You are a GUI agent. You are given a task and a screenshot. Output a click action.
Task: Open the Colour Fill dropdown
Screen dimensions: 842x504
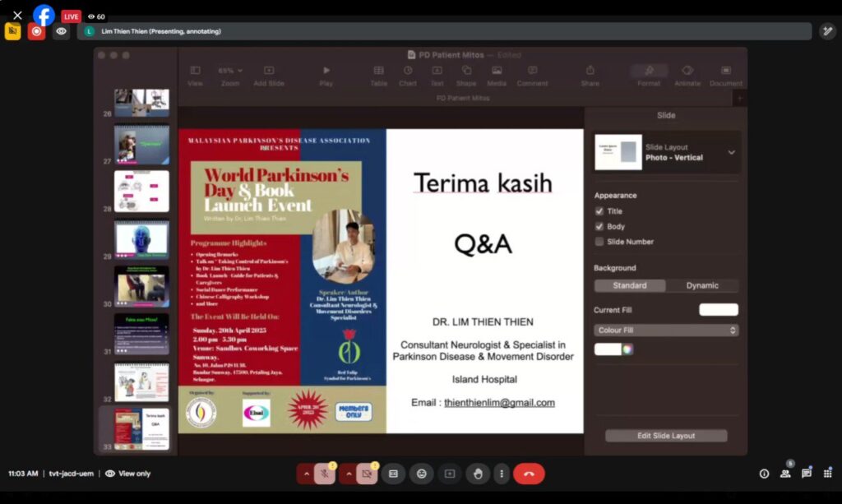tap(666, 331)
